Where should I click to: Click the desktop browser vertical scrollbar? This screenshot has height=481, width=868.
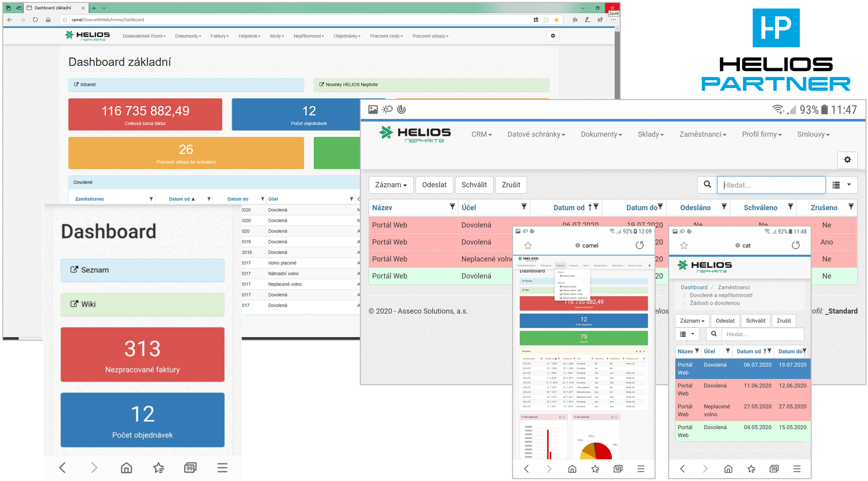click(x=617, y=65)
